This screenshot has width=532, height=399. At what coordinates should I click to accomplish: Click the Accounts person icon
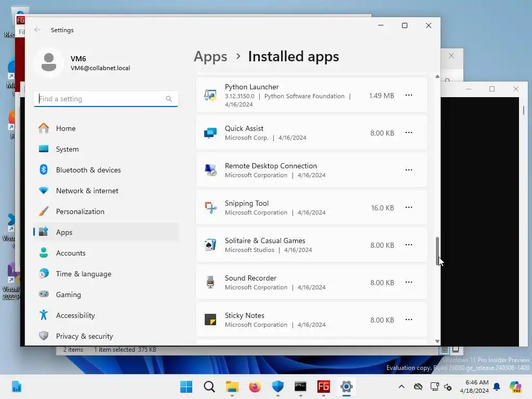44,252
